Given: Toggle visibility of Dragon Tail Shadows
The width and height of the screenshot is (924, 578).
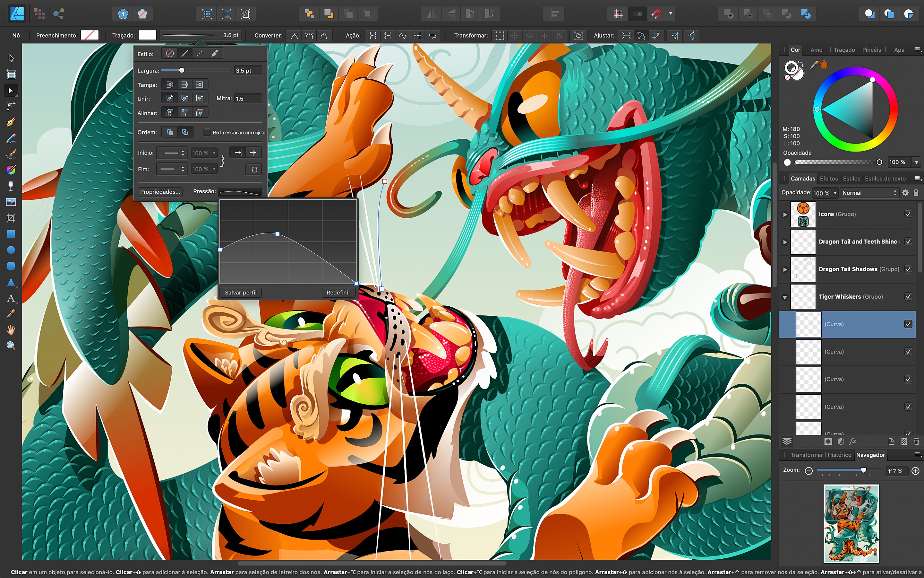Looking at the screenshot, I should point(908,269).
